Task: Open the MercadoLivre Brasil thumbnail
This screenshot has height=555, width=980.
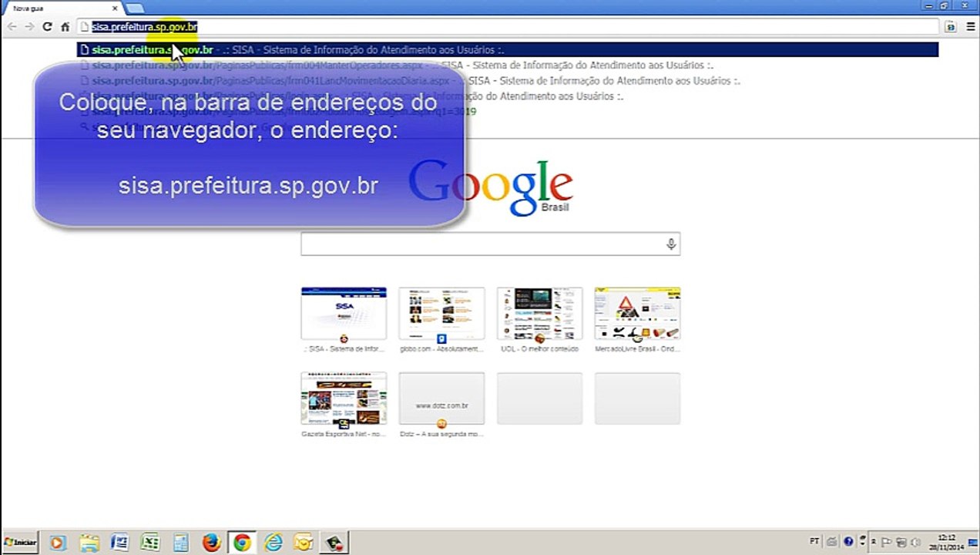Action: 637,314
